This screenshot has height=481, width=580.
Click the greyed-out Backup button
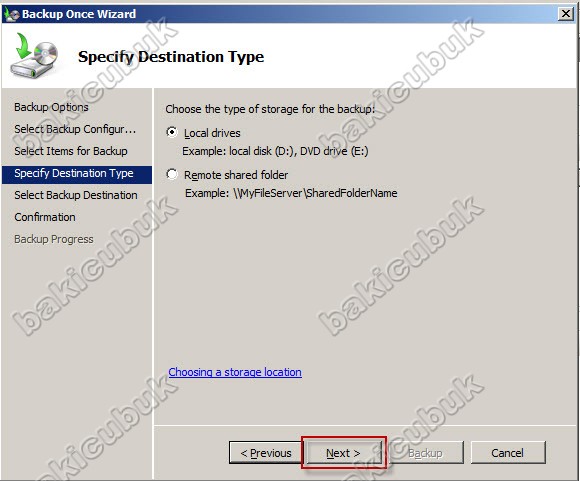tap(425, 453)
